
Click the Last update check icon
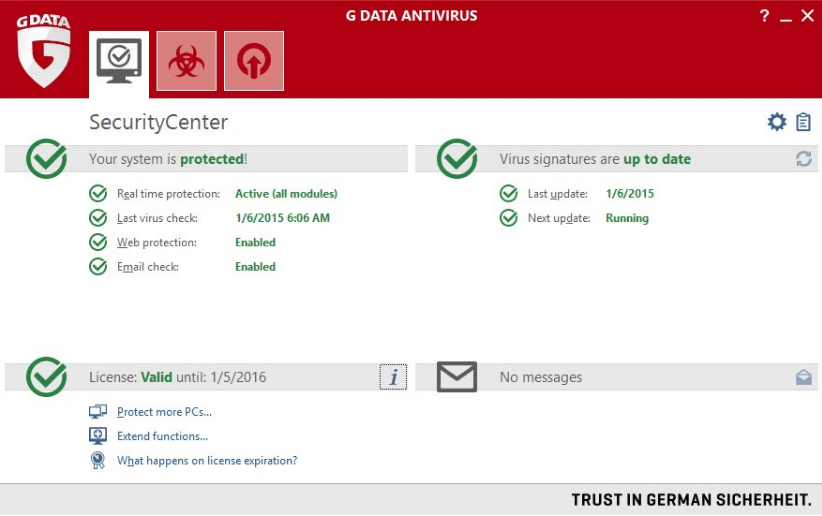509,194
